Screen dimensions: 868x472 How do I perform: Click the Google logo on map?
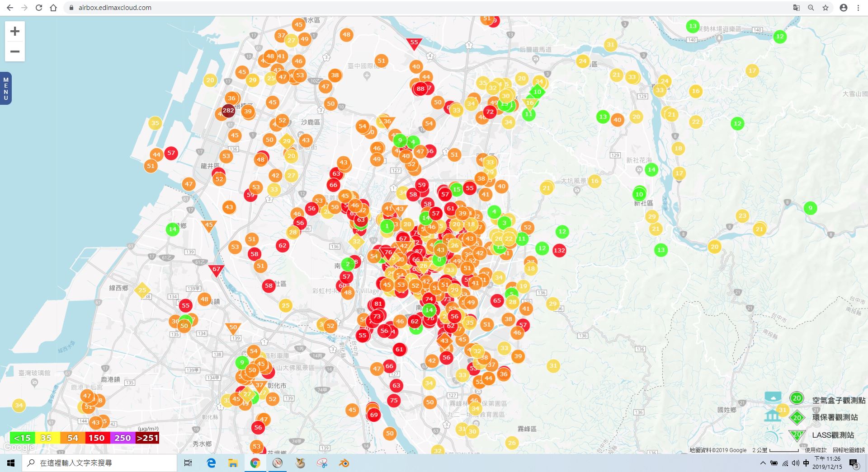coord(19,447)
